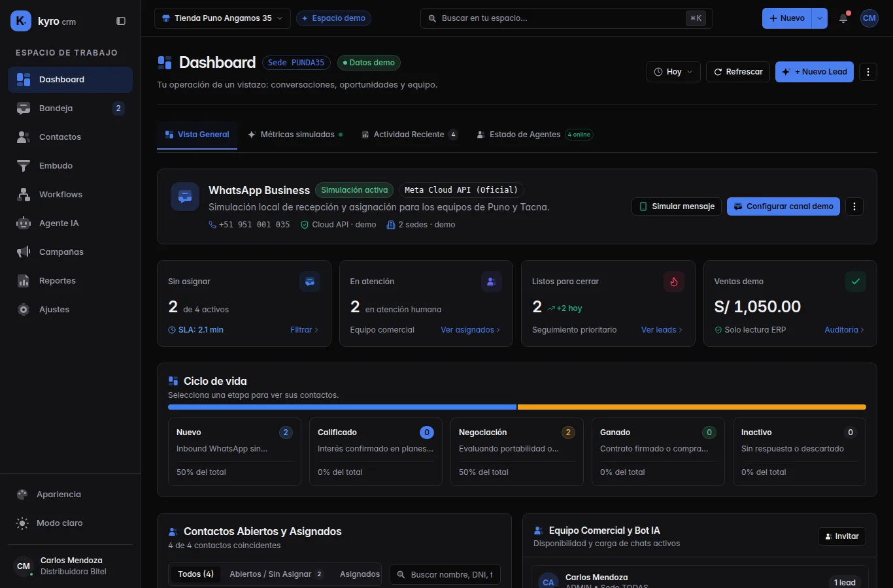Click Configurar canal demo button
This screenshot has width=893, height=588.
tap(783, 206)
